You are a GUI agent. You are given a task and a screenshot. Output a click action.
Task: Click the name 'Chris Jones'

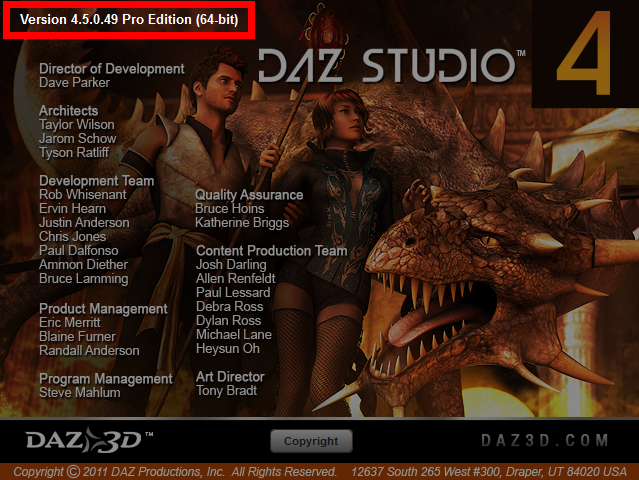coord(73,236)
